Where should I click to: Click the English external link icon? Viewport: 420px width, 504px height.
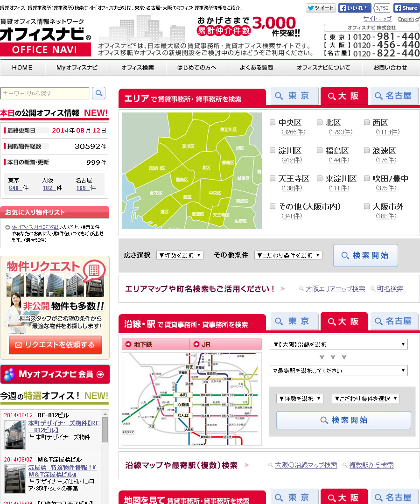tap(417, 19)
